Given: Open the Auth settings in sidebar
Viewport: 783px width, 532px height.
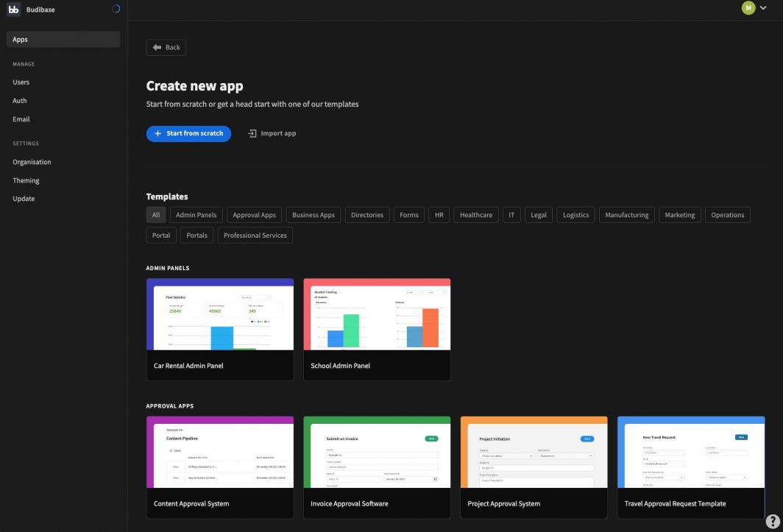Looking at the screenshot, I should (x=20, y=101).
